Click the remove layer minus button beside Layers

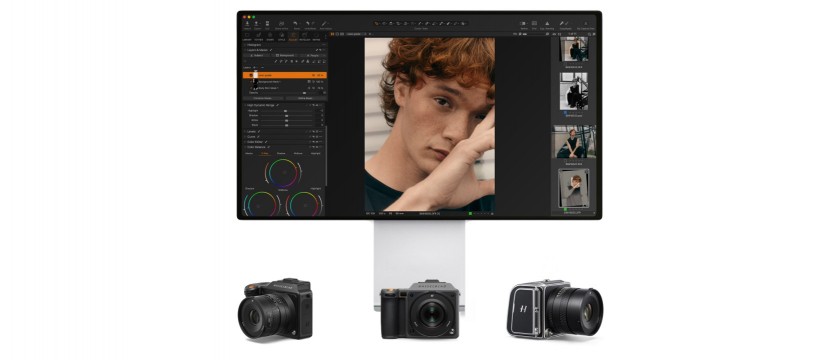coord(262,67)
